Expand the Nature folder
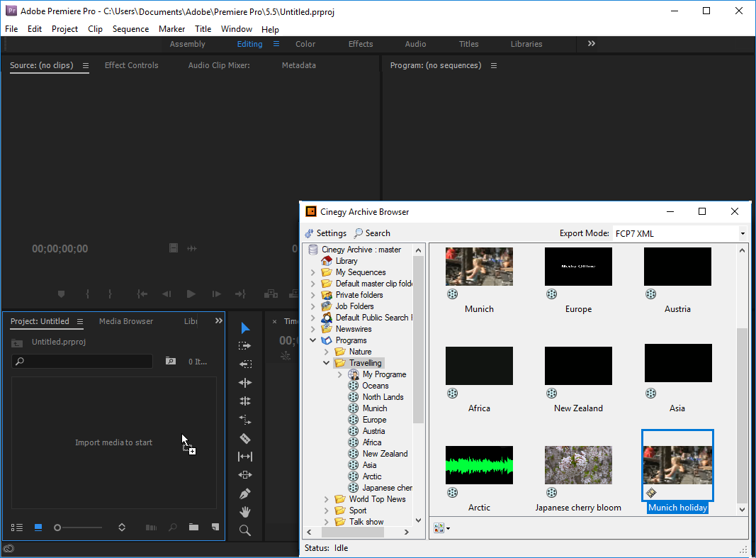The image size is (756, 558). point(327,352)
